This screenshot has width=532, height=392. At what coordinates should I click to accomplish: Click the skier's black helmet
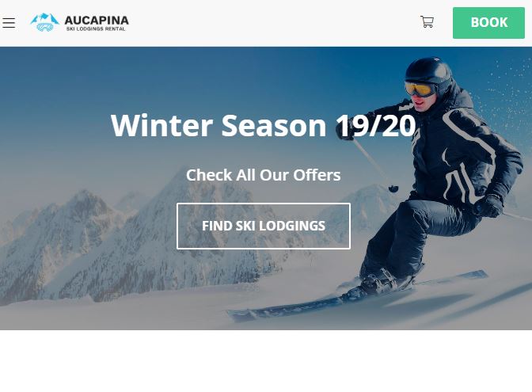[x=429, y=72]
